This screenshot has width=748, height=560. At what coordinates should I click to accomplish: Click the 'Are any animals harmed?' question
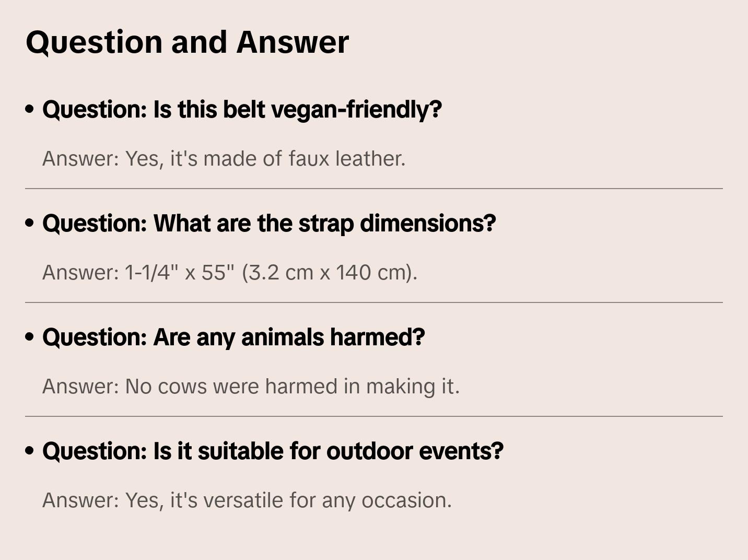233,337
